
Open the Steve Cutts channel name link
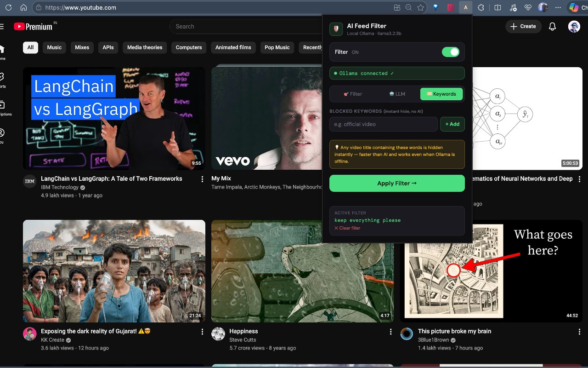pos(243,340)
